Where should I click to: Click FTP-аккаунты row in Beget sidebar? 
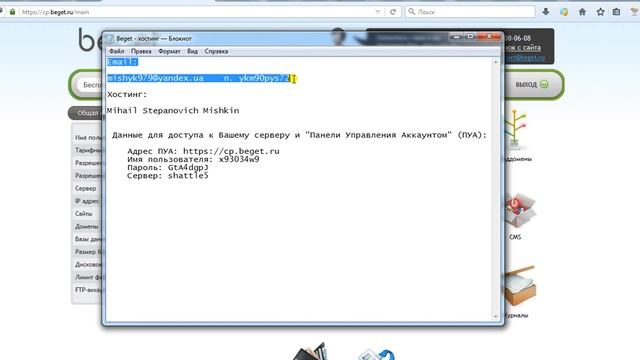[x=87, y=290]
